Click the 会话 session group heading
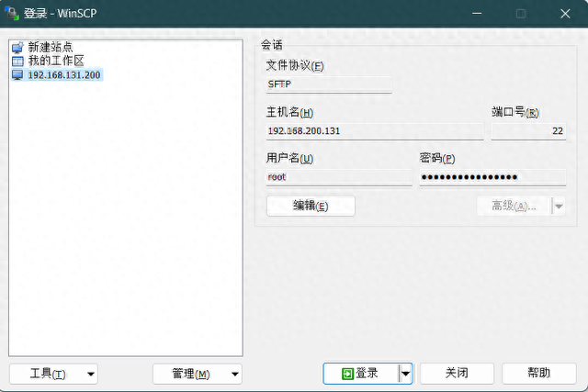 click(x=272, y=45)
